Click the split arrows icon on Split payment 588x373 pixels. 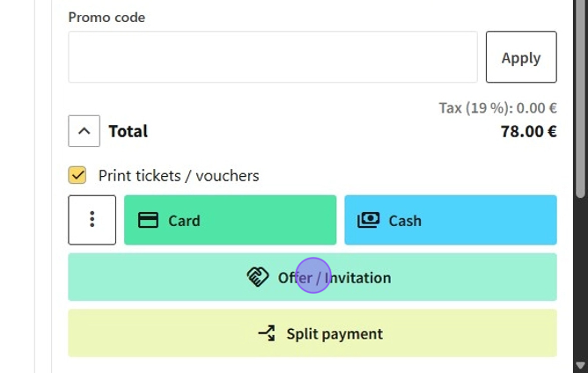(267, 333)
